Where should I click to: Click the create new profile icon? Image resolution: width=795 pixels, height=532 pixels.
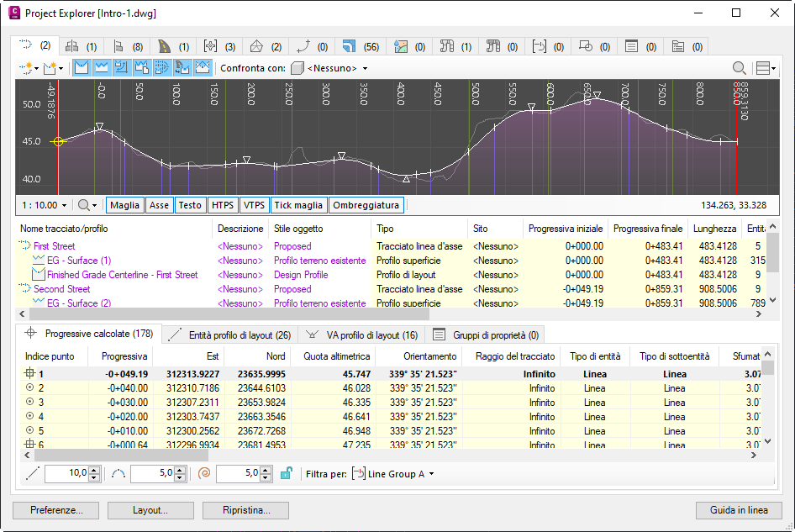[50, 68]
